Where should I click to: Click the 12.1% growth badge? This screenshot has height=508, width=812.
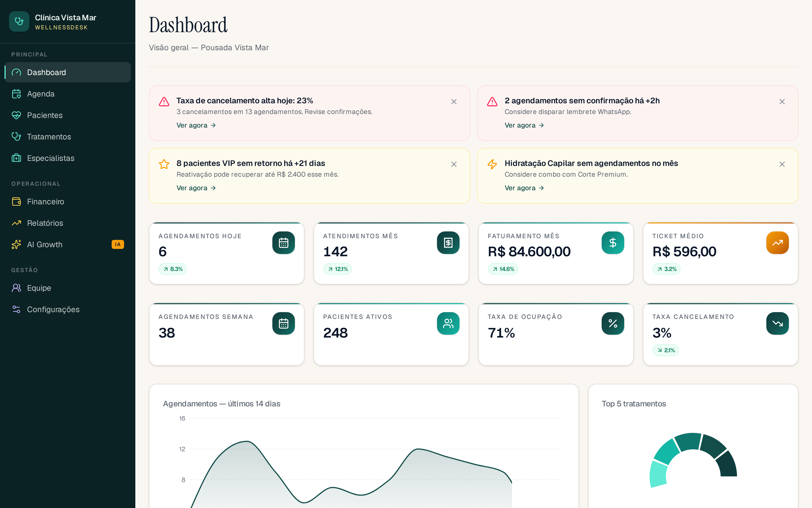(x=337, y=269)
